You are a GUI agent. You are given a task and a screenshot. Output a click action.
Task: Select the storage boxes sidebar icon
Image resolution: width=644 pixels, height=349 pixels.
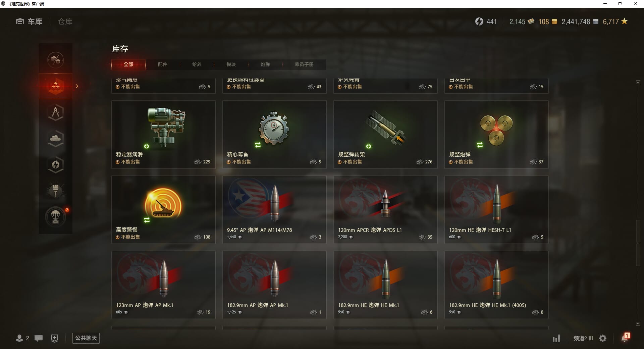click(56, 86)
